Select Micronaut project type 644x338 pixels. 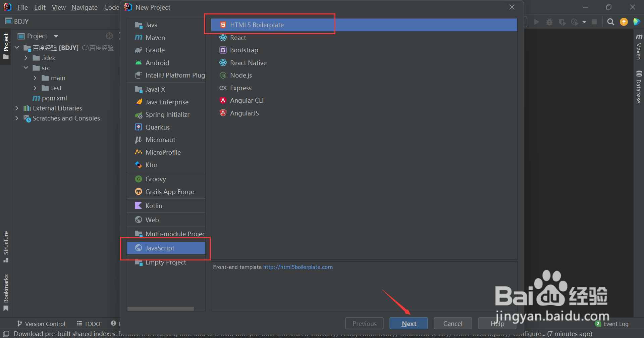point(166,140)
